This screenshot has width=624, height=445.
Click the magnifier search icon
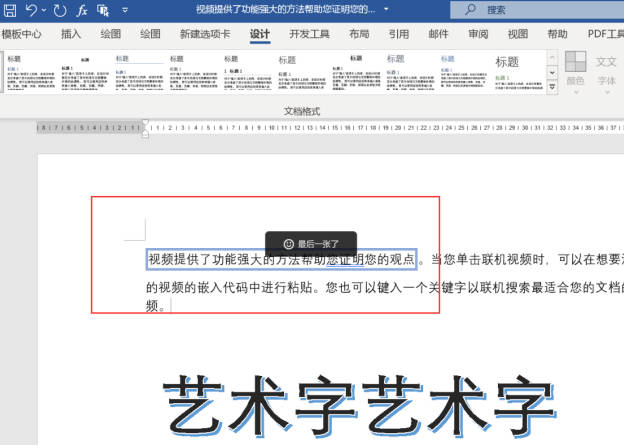tap(470, 9)
